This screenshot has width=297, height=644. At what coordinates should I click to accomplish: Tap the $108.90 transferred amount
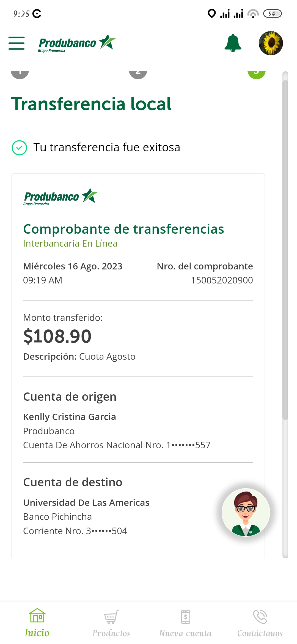coord(57,336)
